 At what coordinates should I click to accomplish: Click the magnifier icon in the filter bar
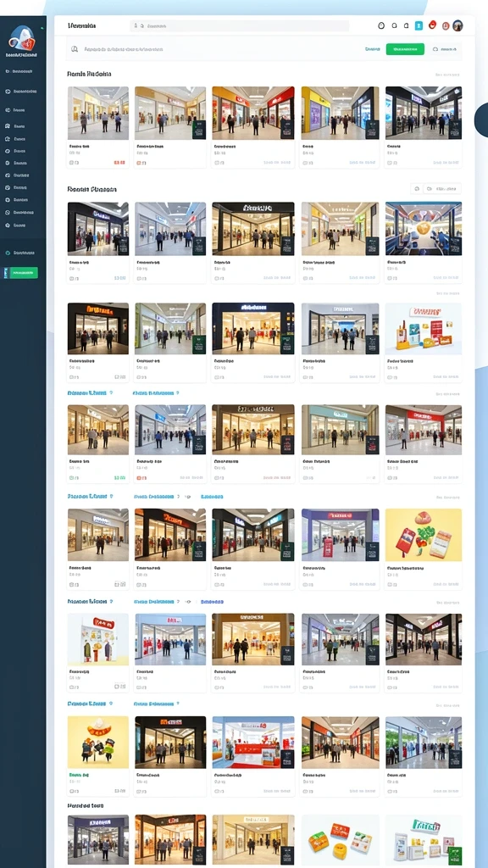coord(75,49)
